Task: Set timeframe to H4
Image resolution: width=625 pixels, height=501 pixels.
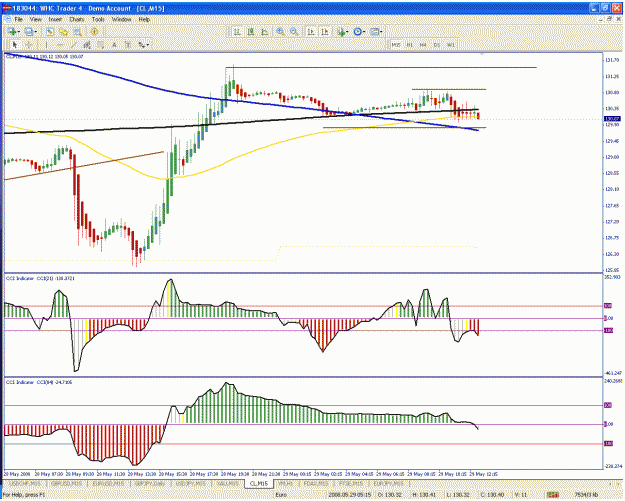Action: click(x=423, y=45)
